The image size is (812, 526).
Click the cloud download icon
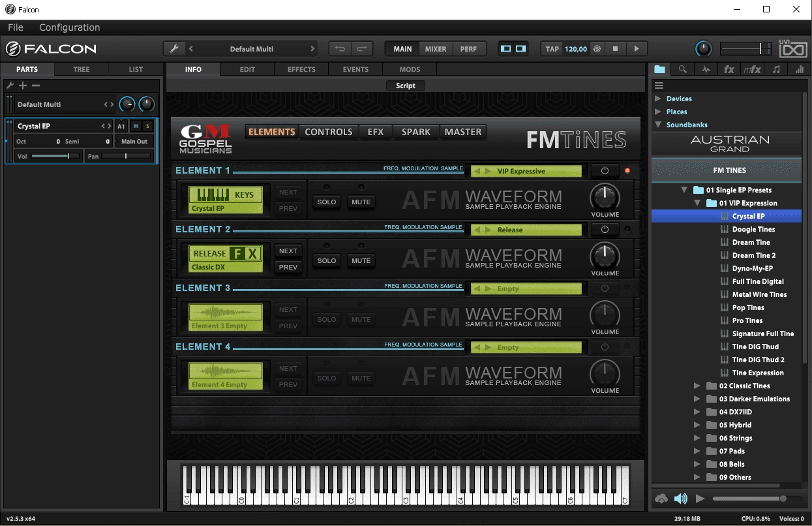point(661,499)
